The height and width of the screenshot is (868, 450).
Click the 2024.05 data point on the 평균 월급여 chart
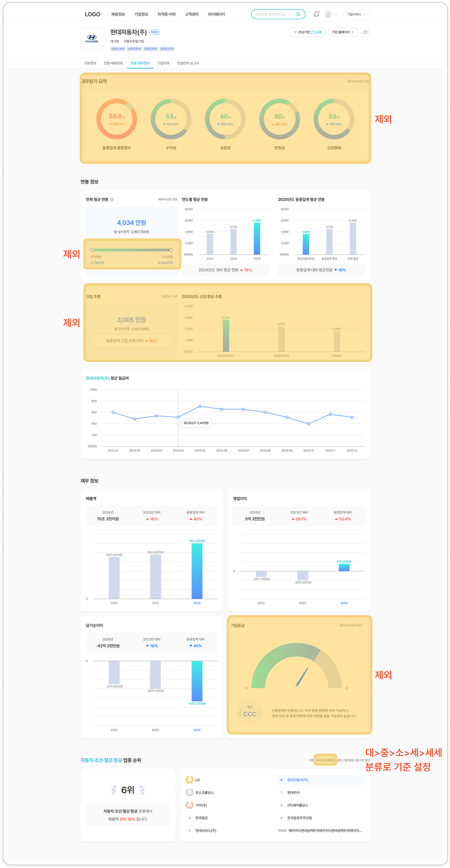[x=200, y=406]
